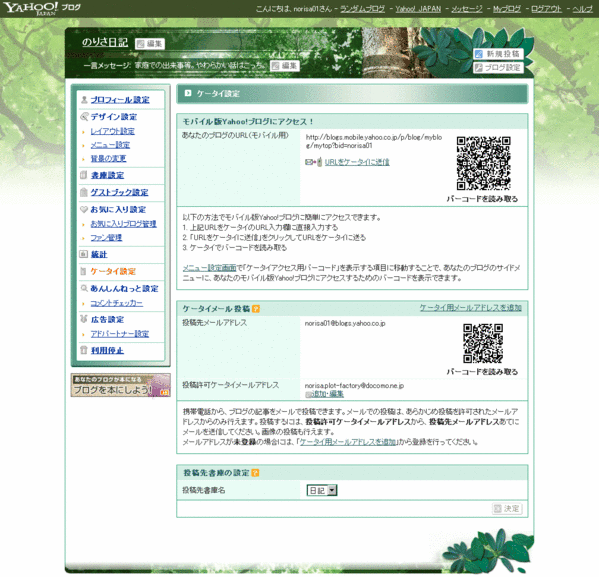Open プロフィール設定 in the sidebar
The image size is (599, 577).
point(120,100)
